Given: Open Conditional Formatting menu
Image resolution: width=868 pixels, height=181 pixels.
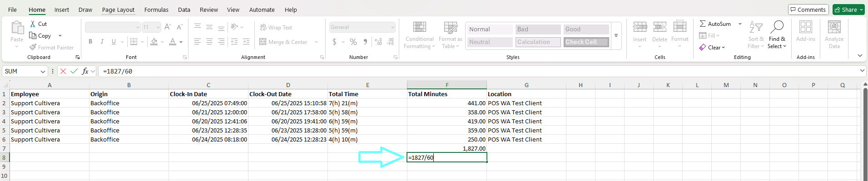Looking at the screenshot, I should 420,35.
